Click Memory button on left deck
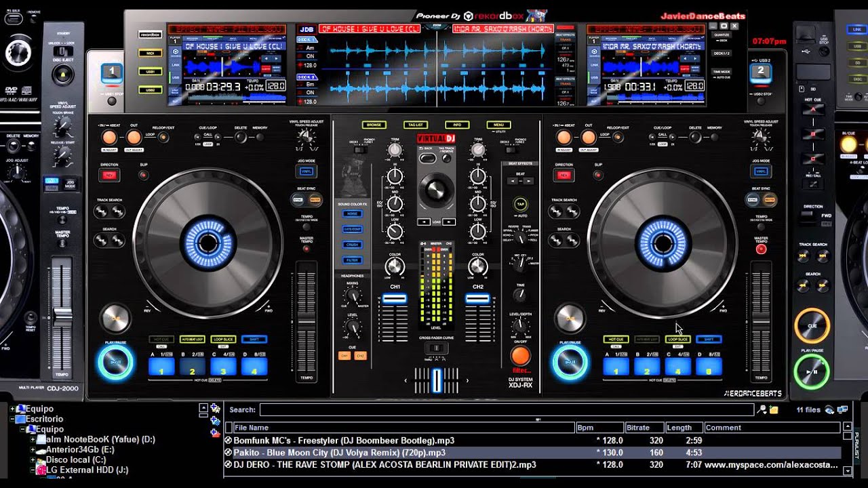This screenshot has height=488, width=868. [259, 137]
